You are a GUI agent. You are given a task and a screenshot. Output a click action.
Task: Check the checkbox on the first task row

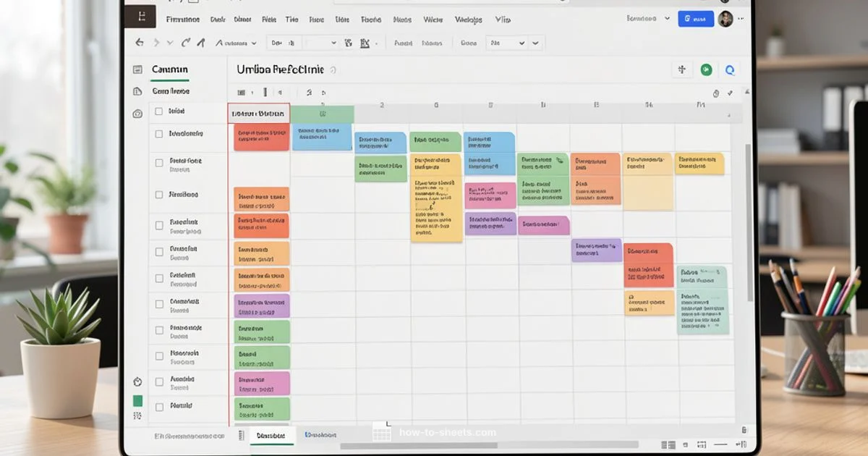click(158, 112)
